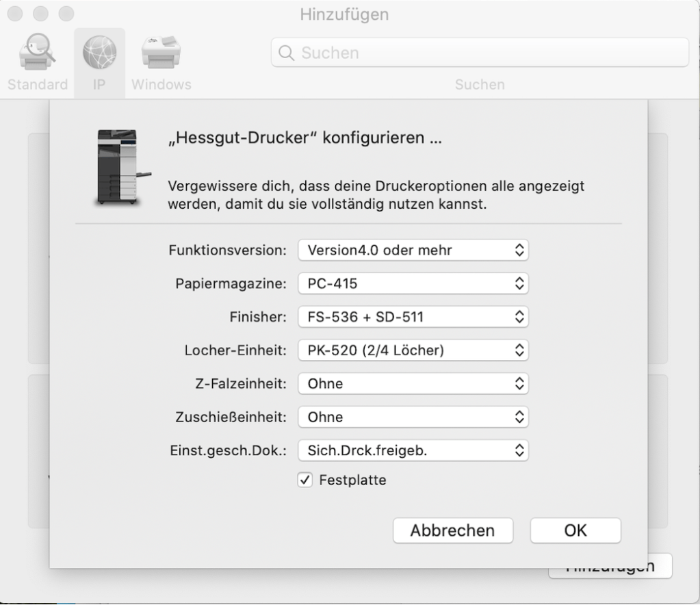Uncheck the Festplatte checkbox

[x=305, y=480]
